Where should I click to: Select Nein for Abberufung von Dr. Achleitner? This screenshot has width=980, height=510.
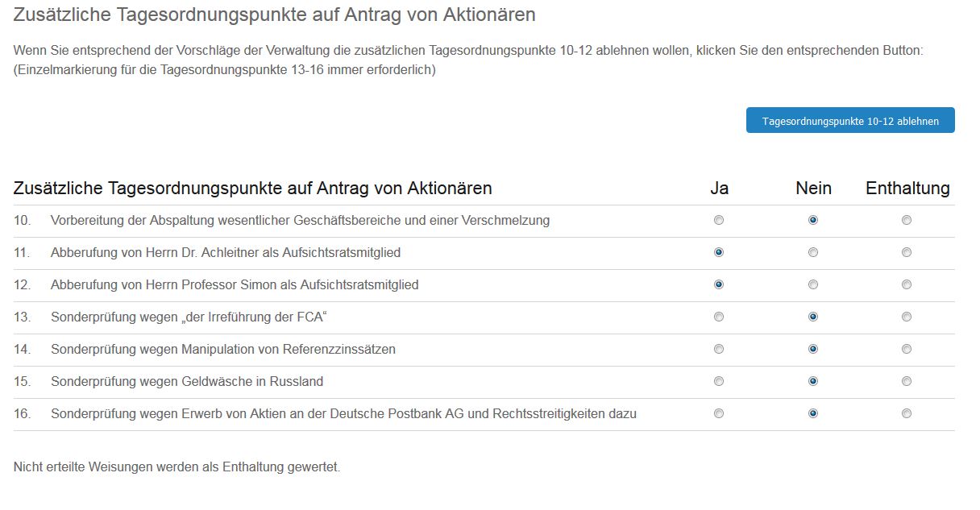(813, 252)
